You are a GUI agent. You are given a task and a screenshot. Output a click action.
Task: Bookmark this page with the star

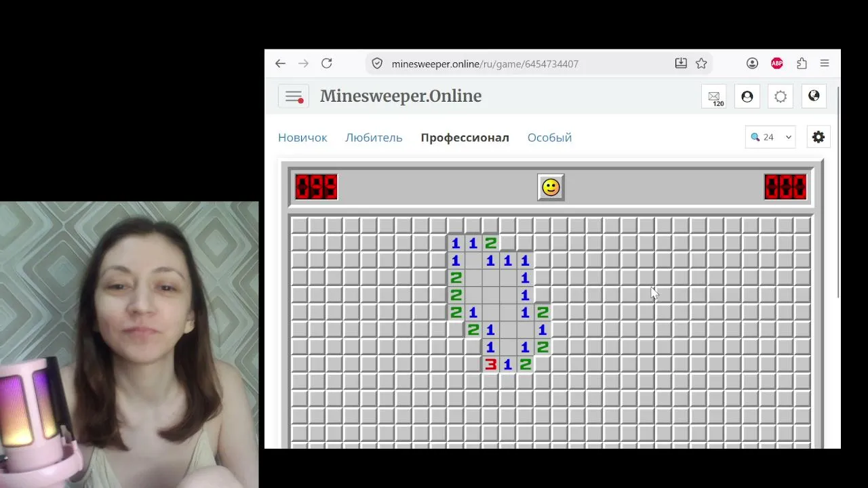click(x=701, y=64)
